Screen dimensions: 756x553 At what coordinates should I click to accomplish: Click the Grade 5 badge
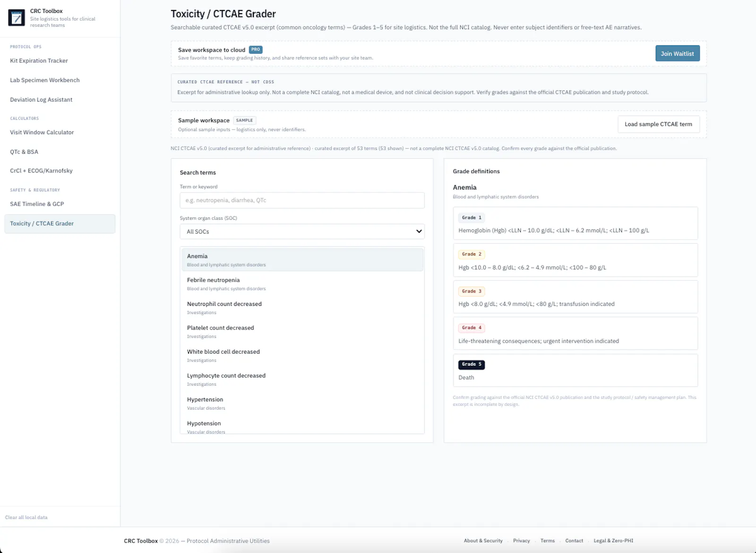pos(472,364)
